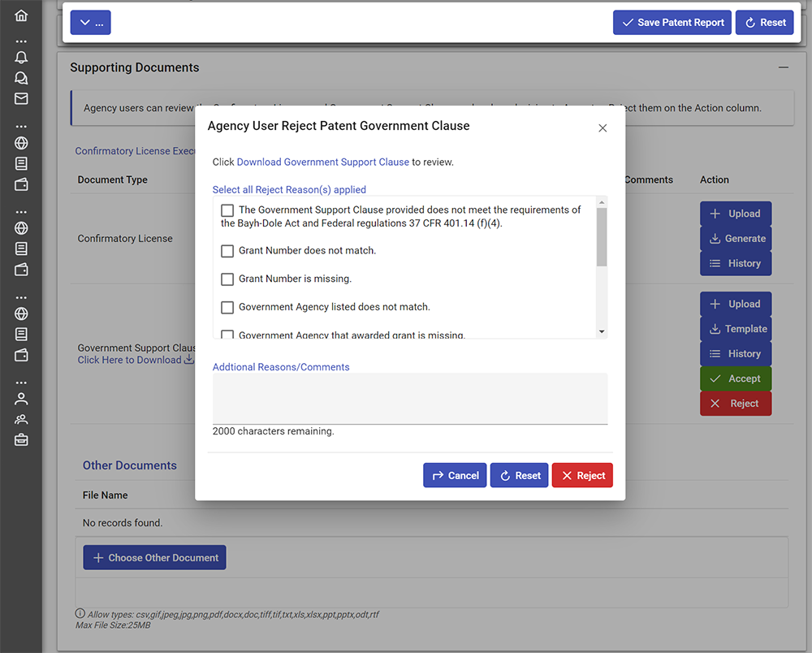Image resolution: width=812 pixels, height=653 pixels.
Task: Open notifications via the bell icon
Action: (x=21, y=57)
